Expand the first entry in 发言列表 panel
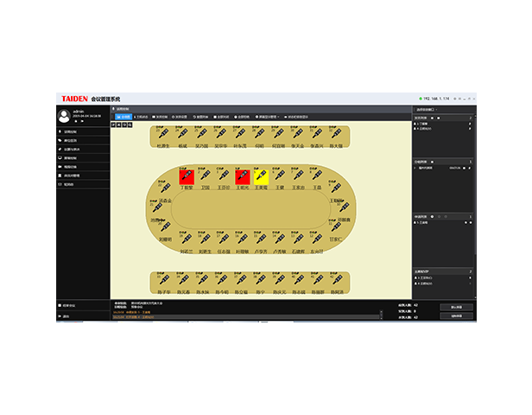Screen dimensions: 532x415 [x=416, y=123]
